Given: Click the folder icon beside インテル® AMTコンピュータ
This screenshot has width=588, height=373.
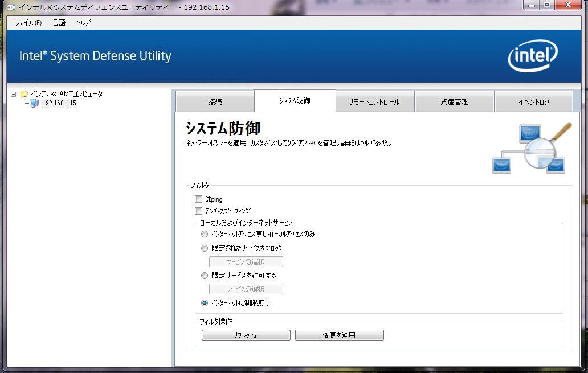Looking at the screenshot, I should (x=24, y=94).
